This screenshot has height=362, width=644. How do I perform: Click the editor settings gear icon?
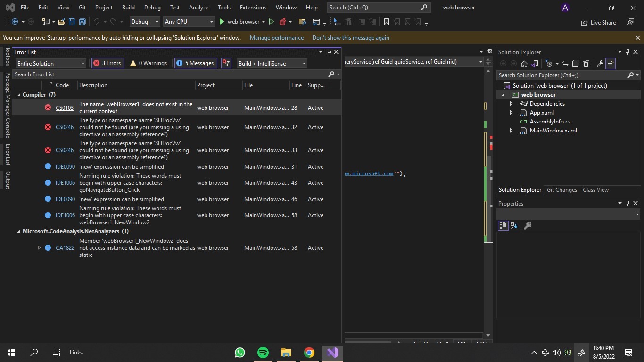coord(490,51)
